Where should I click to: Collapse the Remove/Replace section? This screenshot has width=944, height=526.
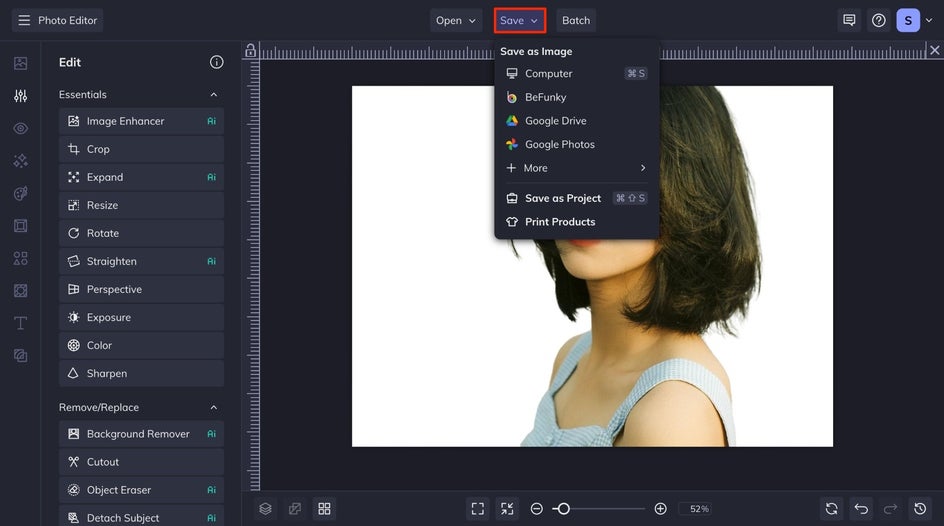coord(213,408)
